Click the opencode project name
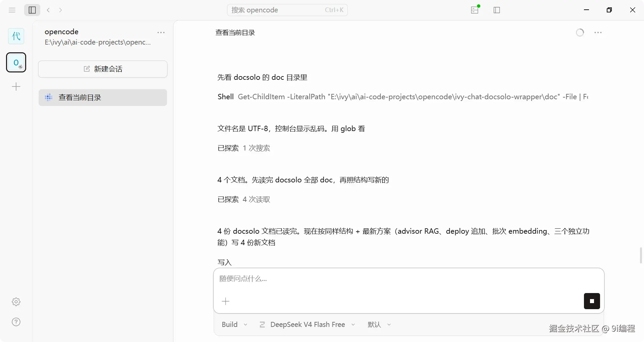The image size is (644, 342). pyautogui.click(x=61, y=32)
